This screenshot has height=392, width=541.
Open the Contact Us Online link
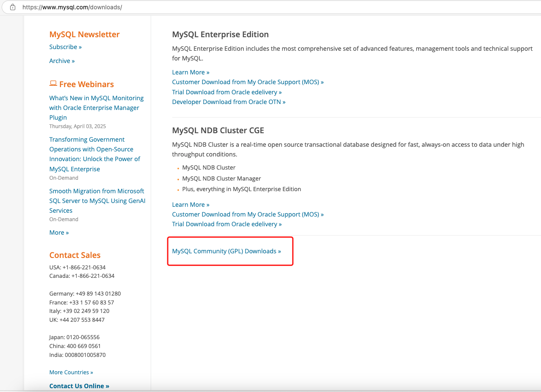tap(79, 386)
